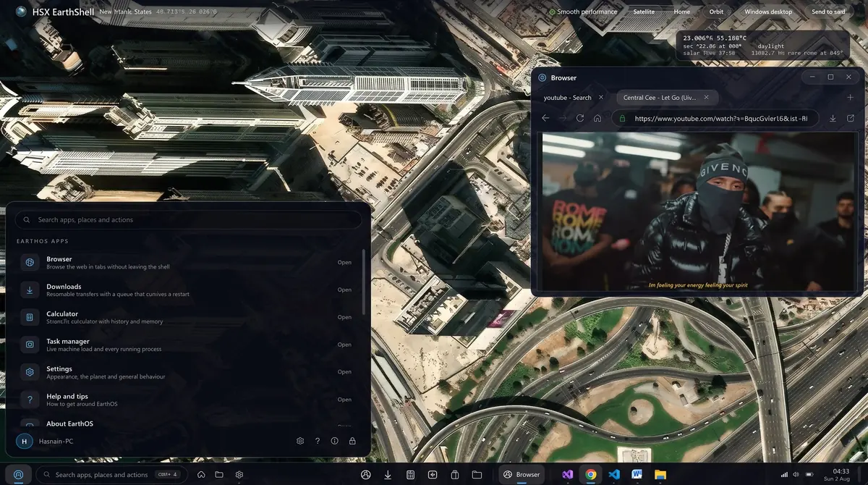Click the Smooth performance indicator

(583, 12)
